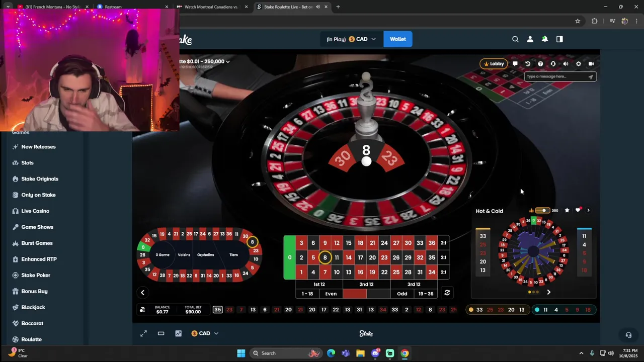Click the Stake search magnifier icon
The width and height of the screenshot is (644, 362).
click(515, 39)
